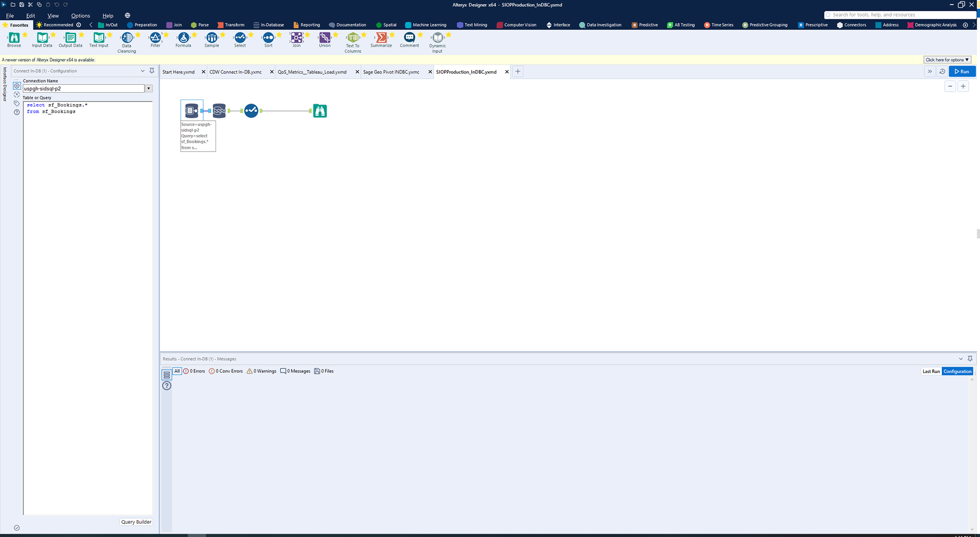This screenshot has height=537, width=980.
Task: Select the Data Cleansing tool
Action: [127, 42]
